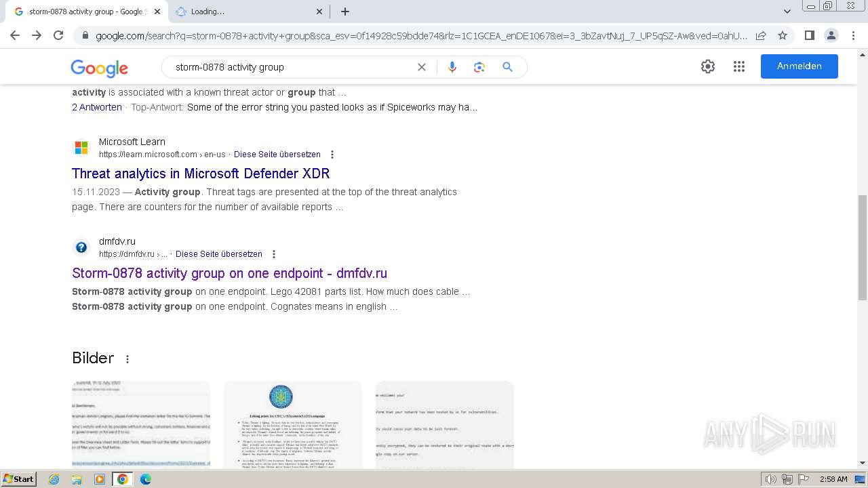This screenshot has height=488, width=868.
Task: Click the Microsoft Learn site name
Action: [132, 142]
